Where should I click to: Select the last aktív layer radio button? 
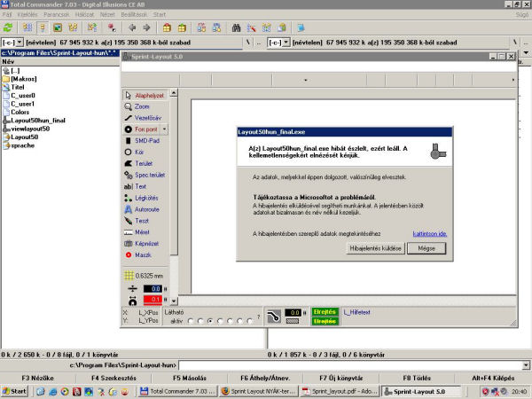250,321
